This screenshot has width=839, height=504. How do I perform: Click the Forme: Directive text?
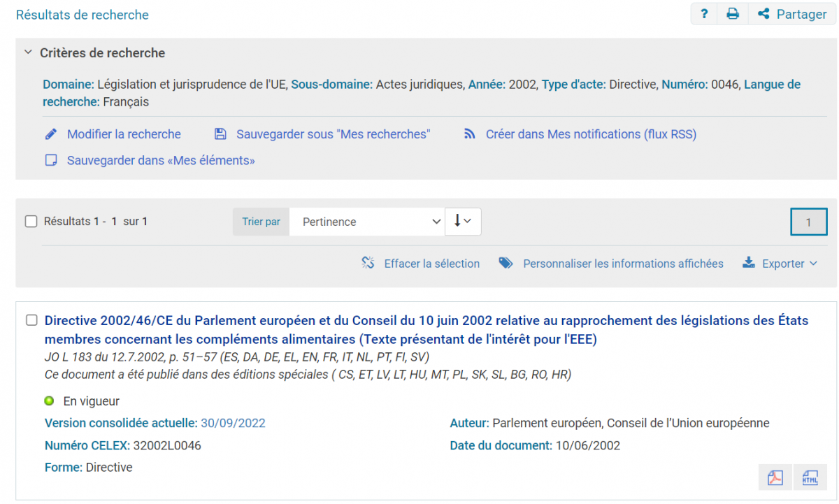(x=88, y=467)
